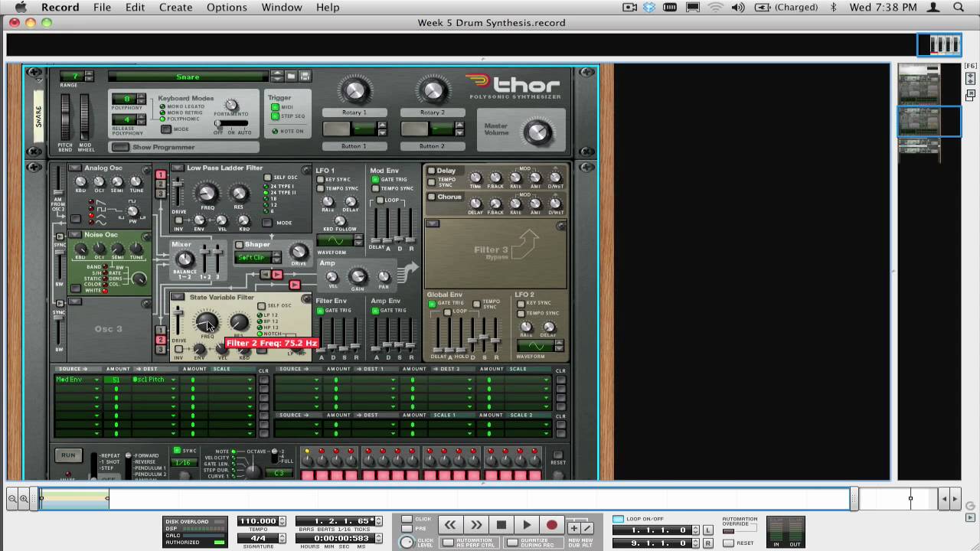980x551 pixels.
Task: Toggle Filter Env GATE TRIG
Action: [x=321, y=311]
